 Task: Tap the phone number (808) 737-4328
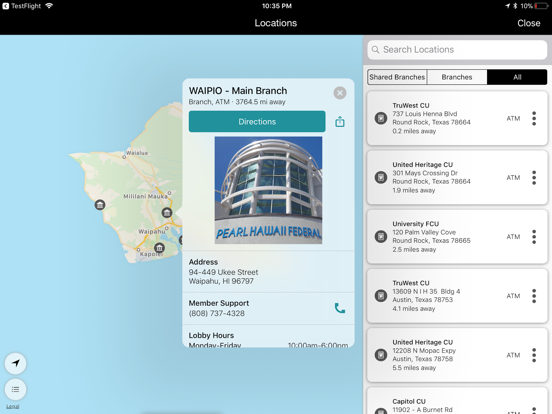tap(217, 313)
